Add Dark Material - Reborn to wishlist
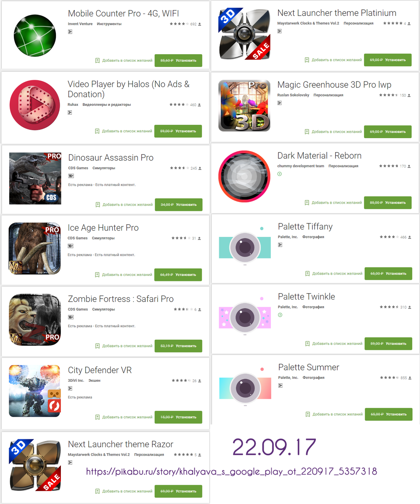 click(x=333, y=202)
